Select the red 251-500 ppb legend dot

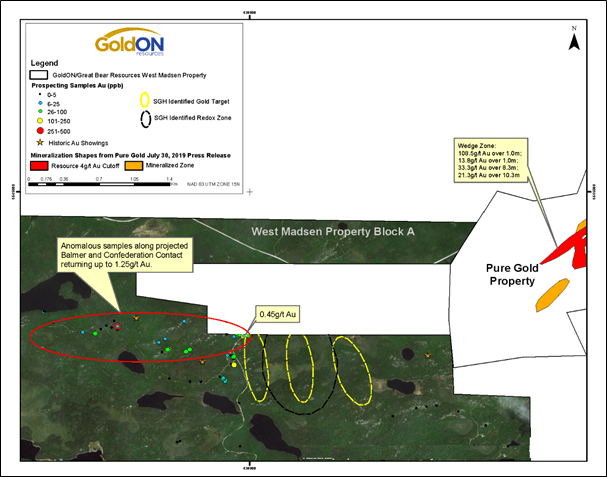[40, 131]
